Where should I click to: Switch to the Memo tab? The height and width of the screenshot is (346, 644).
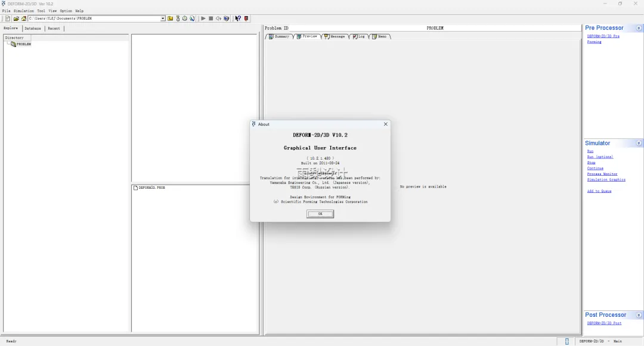click(x=379, y=36)
